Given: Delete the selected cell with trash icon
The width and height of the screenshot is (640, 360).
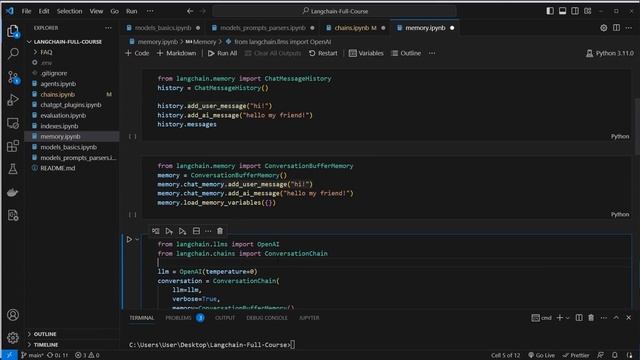Looking at the screenshot, I should tap(220, 231).
